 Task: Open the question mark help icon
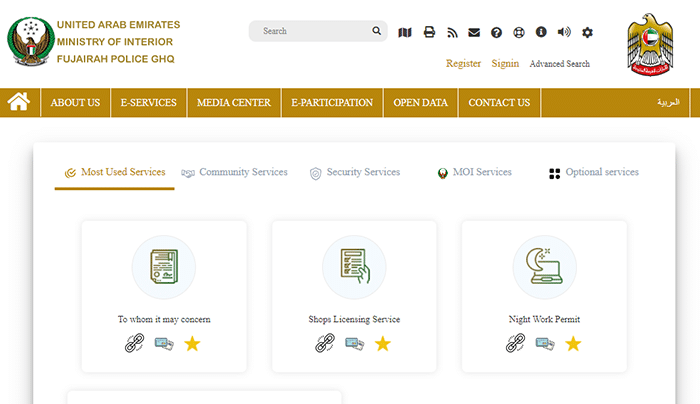(x=496, y=32)
